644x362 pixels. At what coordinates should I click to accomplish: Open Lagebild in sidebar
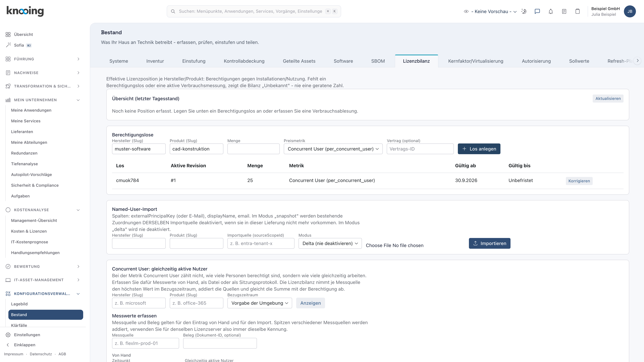[19, 304]
